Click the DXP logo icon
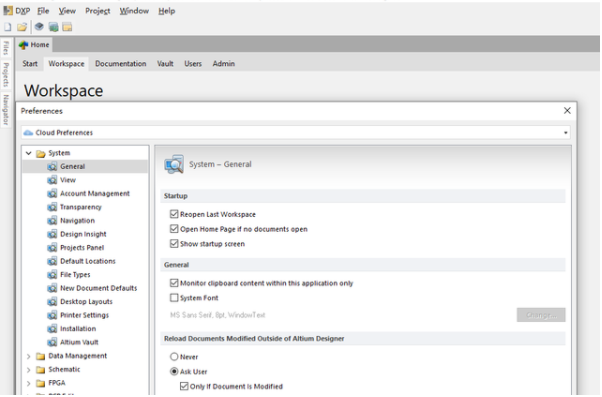 click(8, 11)
